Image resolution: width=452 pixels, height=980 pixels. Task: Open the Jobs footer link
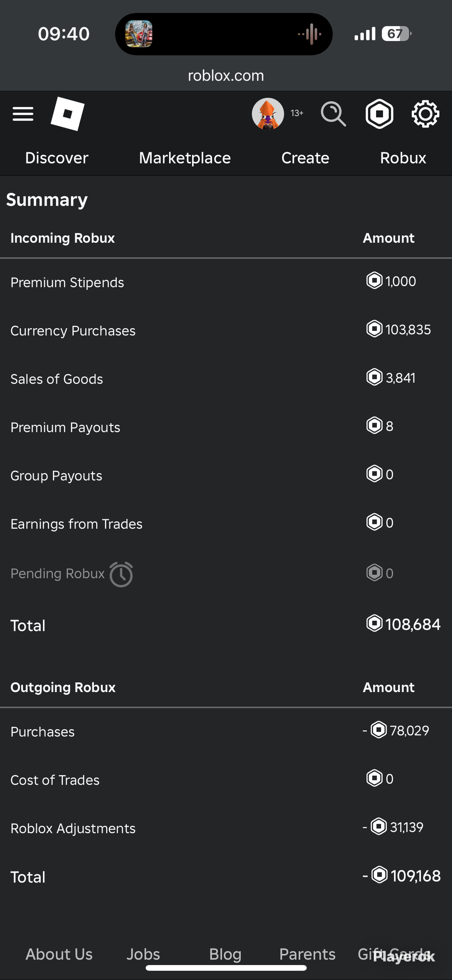[143, 954]
